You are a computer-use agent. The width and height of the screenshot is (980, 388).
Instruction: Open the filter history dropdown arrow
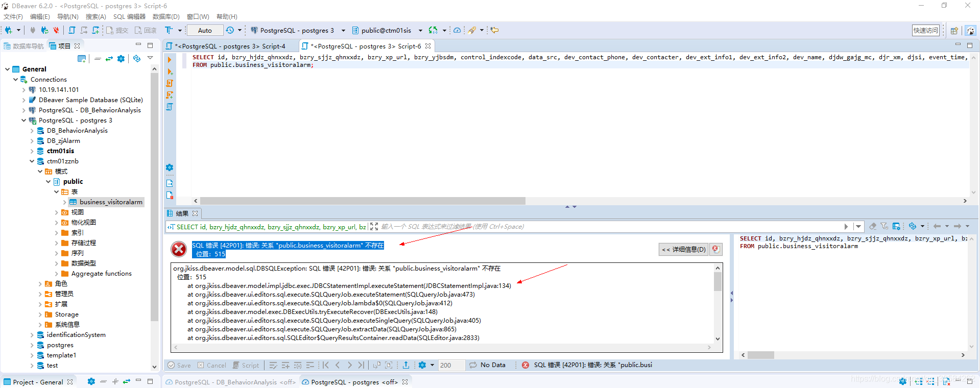(x=858, y=226)
